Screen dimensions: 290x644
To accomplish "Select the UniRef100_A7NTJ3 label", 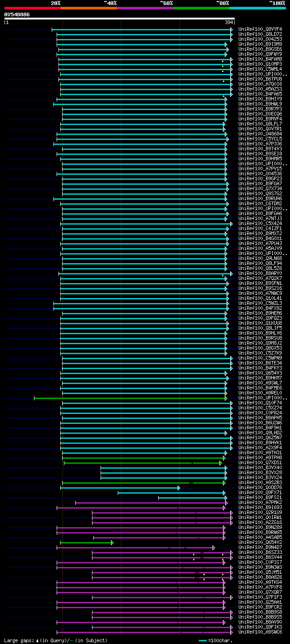I will (260, 218).
